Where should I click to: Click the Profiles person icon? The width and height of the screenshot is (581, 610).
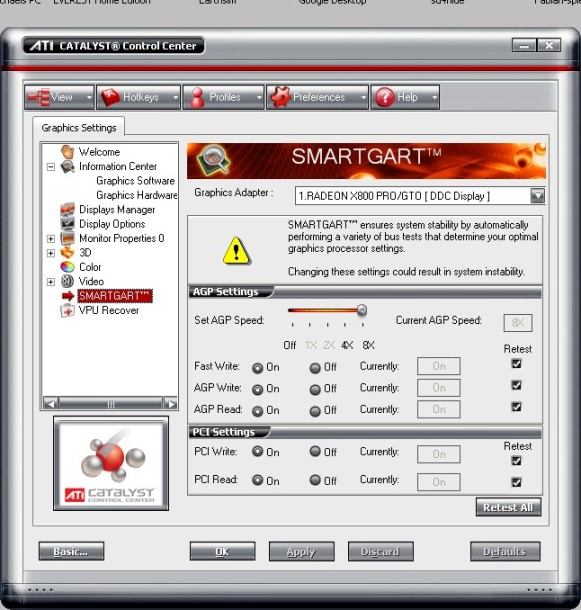[x=198, y=97]
